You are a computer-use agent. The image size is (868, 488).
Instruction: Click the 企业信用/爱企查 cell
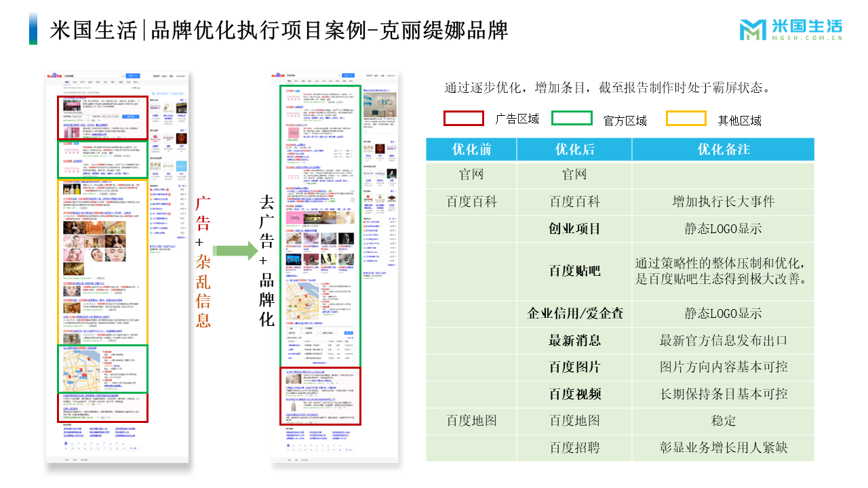[576, 314]
